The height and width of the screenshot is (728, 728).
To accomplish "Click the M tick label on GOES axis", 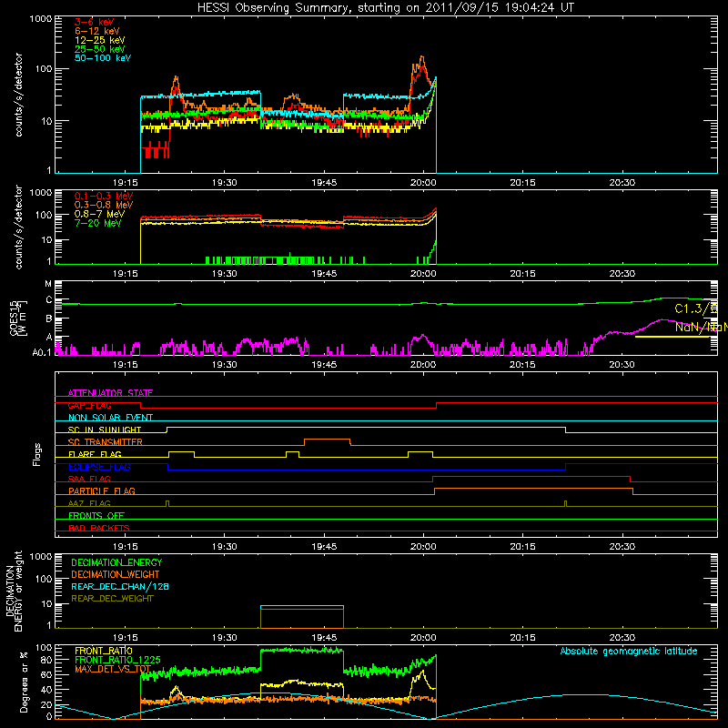I will 48,284.
